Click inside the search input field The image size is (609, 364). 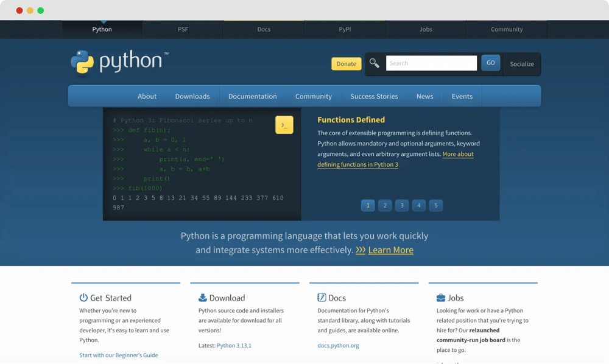coord(431,63)
